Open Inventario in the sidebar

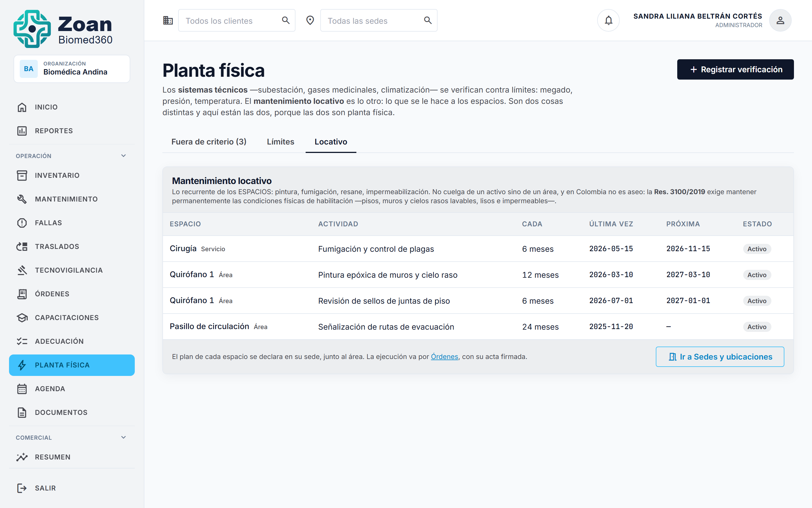point(72,175)
